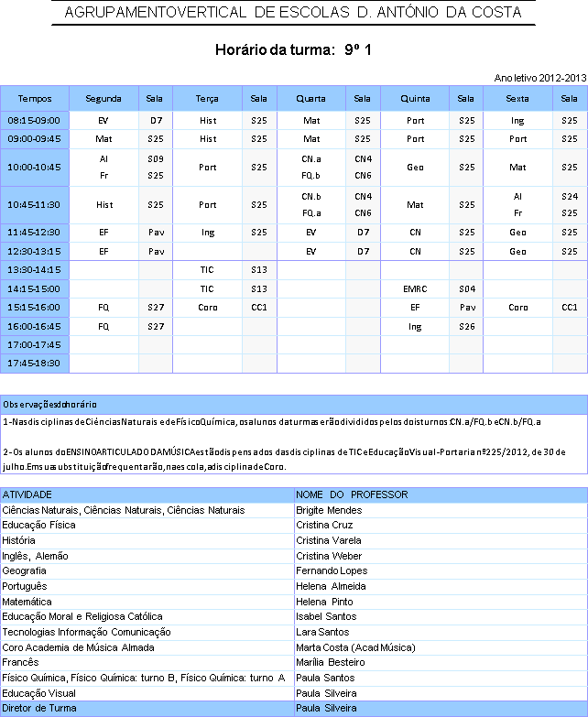Image resolution: width=588 pixels, height=717 pixels.
Task: Select room 'S09' on Segunda
Action: pyautogui.click(x=156, y=159)
